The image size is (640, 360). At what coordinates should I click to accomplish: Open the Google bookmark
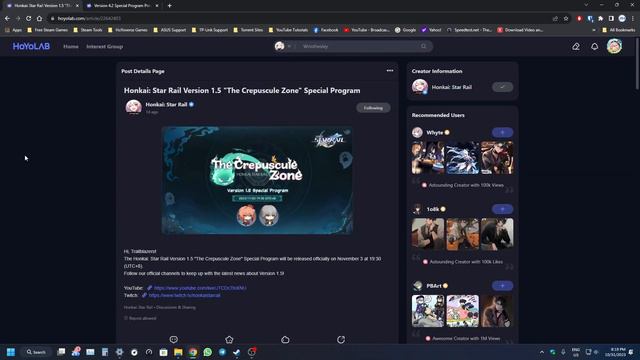pyautogui.click(x=405, y=30)
